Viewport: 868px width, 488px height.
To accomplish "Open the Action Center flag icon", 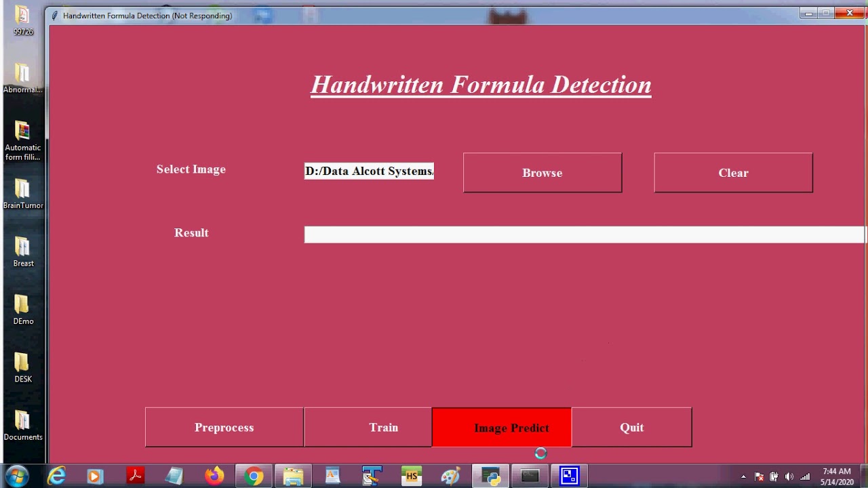I will pos(759,476).
